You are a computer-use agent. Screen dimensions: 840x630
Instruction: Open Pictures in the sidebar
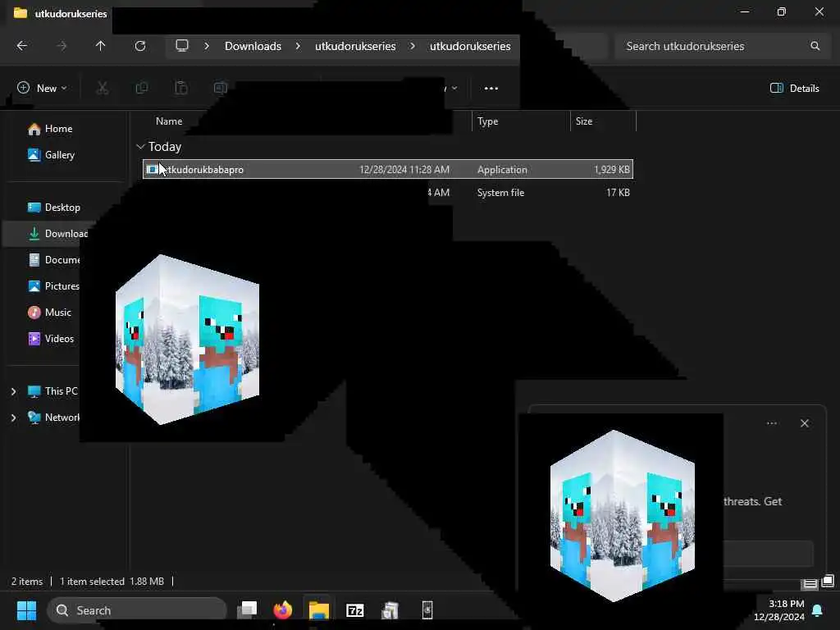(53, 286)
